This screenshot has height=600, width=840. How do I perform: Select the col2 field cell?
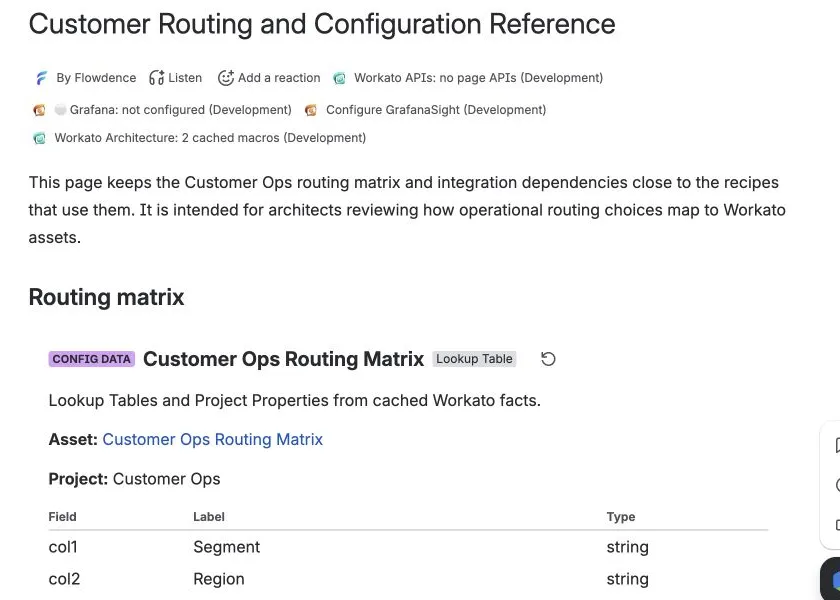64,579
